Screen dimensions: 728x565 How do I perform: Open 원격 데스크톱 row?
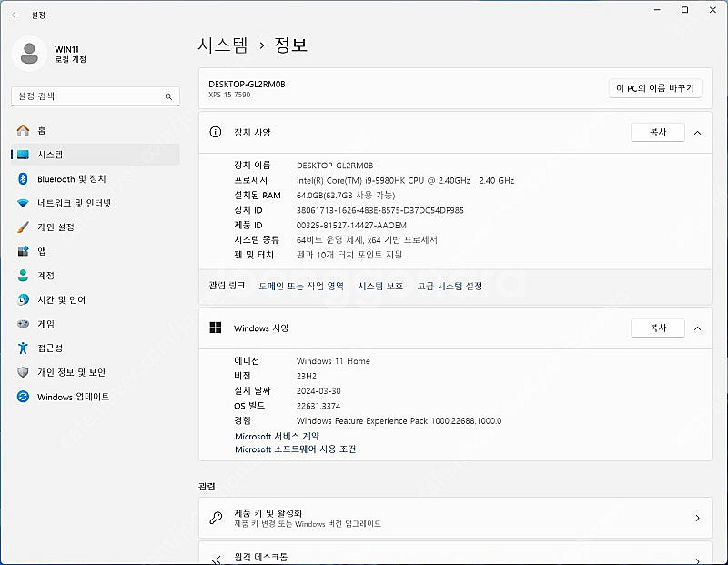(455, 555)
